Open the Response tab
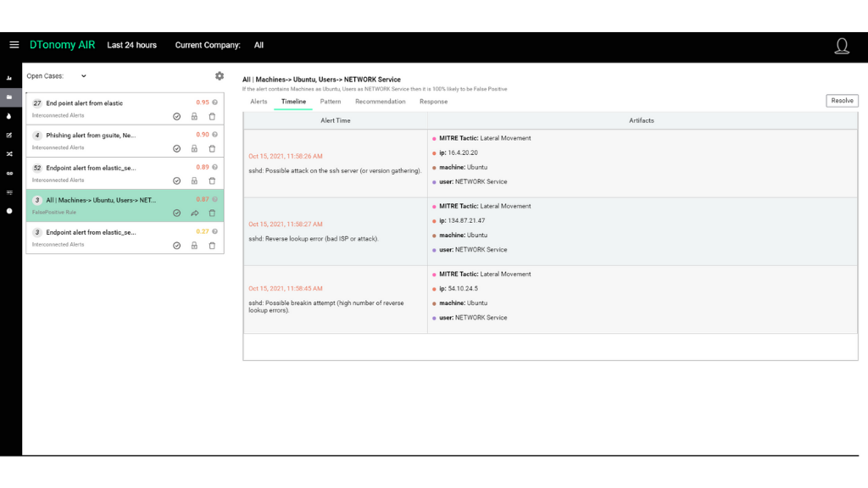 tap(433, 102)
